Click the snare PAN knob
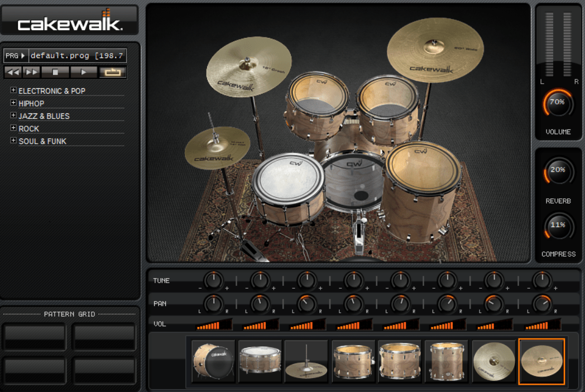The image size is (585, 392). (x=260, y=304)
